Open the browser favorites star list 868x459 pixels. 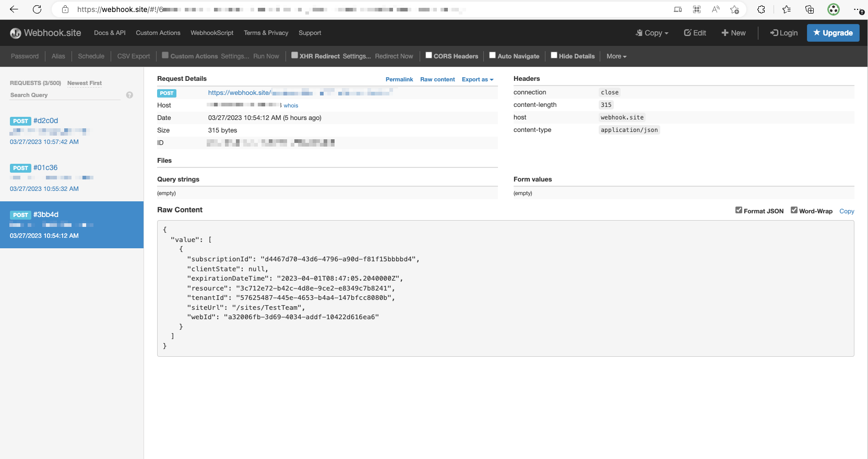click(x=786, y=9)
